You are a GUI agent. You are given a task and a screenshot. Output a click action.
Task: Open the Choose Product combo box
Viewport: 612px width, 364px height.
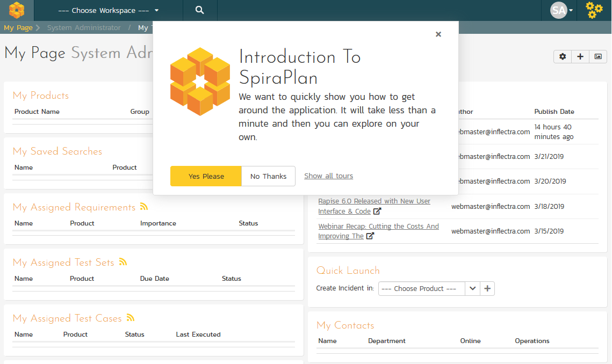click(422, 289)
